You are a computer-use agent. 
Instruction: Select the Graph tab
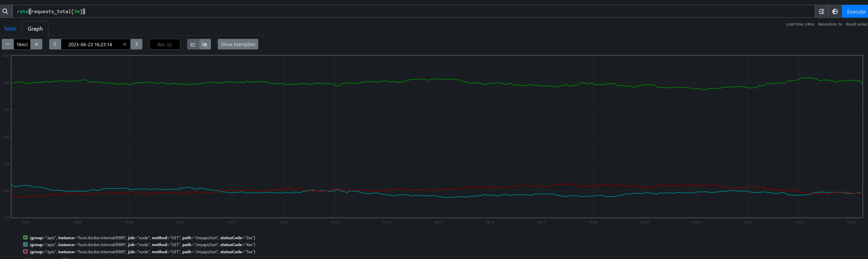coord(35,29)
